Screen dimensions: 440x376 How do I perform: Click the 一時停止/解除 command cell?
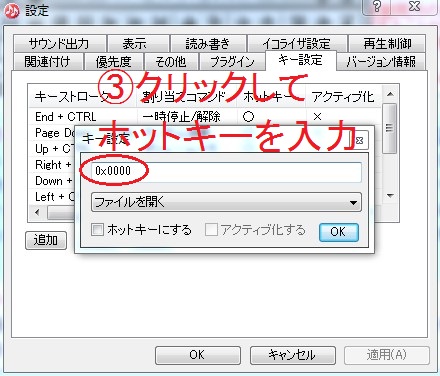coord(182,117)
